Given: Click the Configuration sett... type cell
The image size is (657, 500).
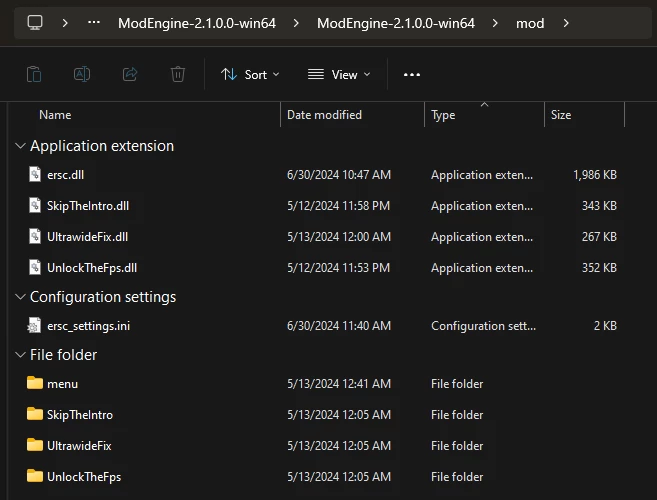Looking at the screenshot, I should (x=483, y=326).
